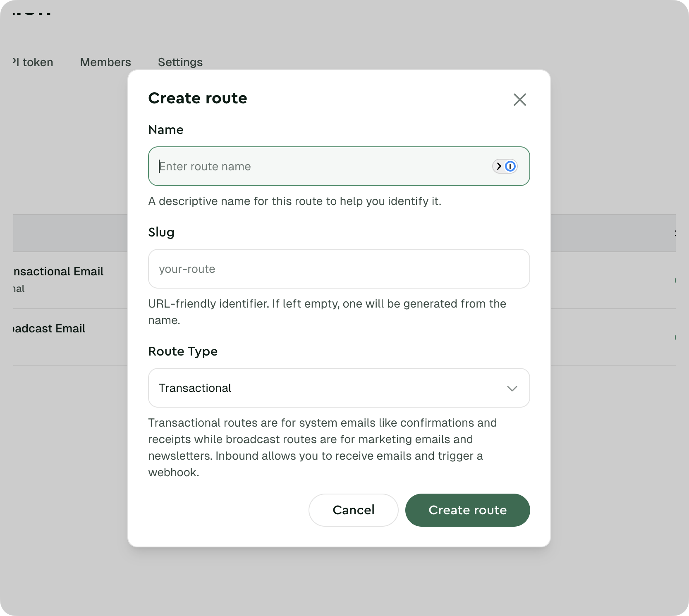
Task: Open the API token tab
Action: point(33,62)
